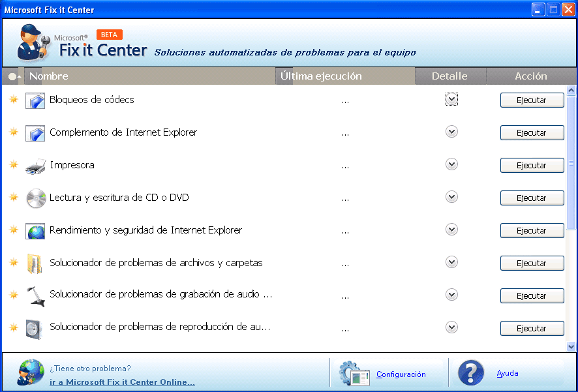Select text Rendimiento y seguridad de Internet Explorer
The height and width of the screenshot is (392, 578).
point(145,230)
